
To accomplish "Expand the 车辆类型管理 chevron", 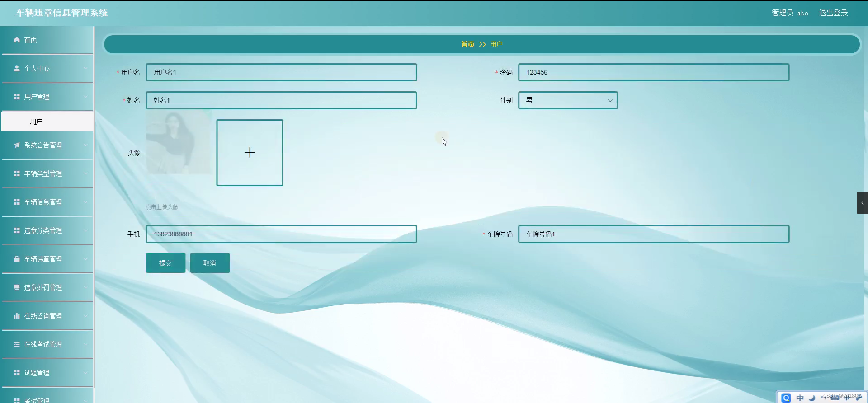I will [85, 173].
